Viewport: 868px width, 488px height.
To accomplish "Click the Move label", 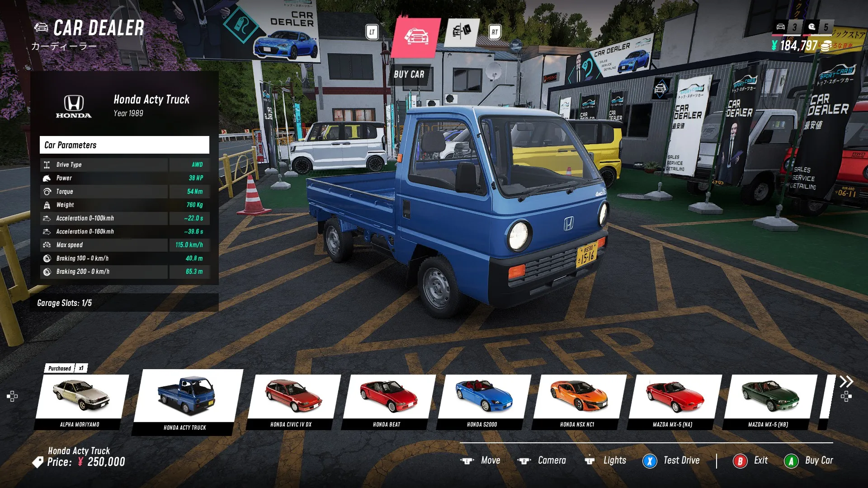I will [491, 460].
